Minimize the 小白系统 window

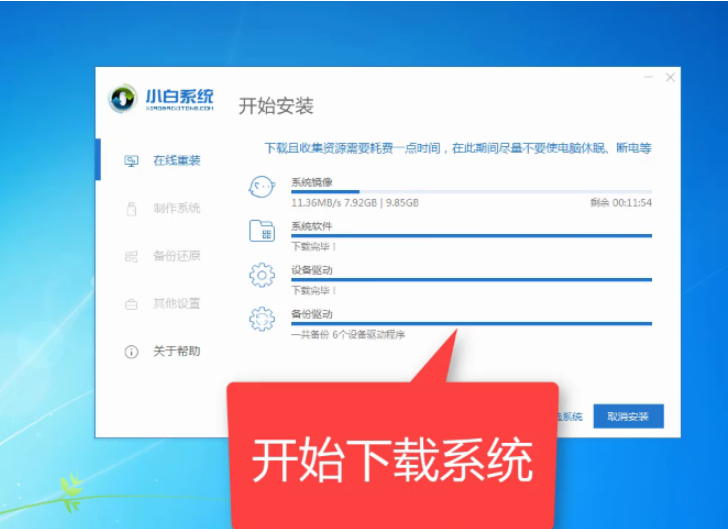click(645, 77)
